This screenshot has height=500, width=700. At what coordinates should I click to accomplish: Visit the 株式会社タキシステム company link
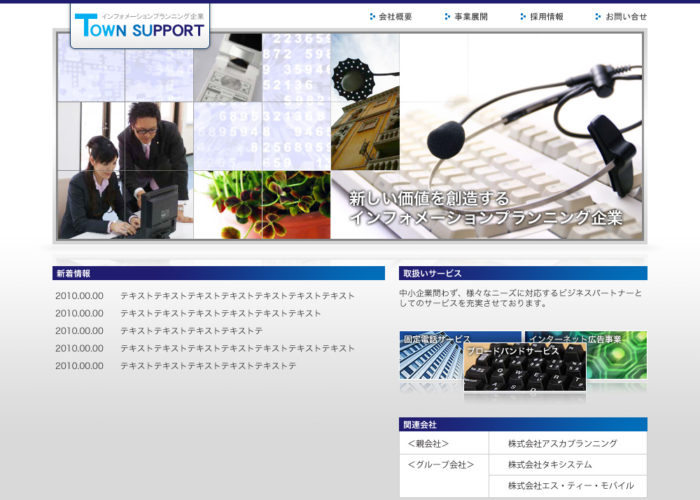pos(549,464)
